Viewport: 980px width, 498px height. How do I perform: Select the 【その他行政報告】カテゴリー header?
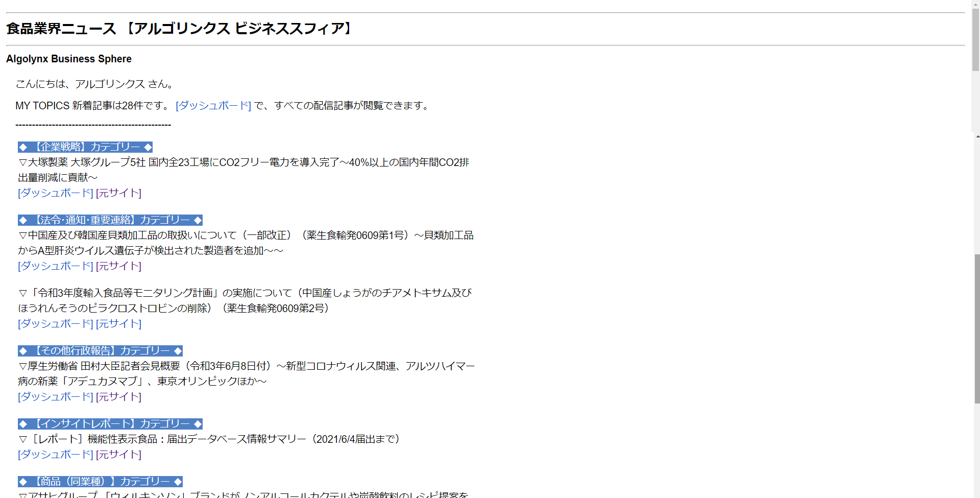100,351
